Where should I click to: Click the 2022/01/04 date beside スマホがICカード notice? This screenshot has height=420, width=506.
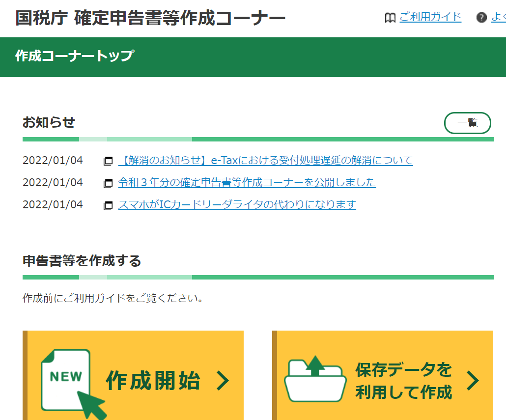point(53,204)
